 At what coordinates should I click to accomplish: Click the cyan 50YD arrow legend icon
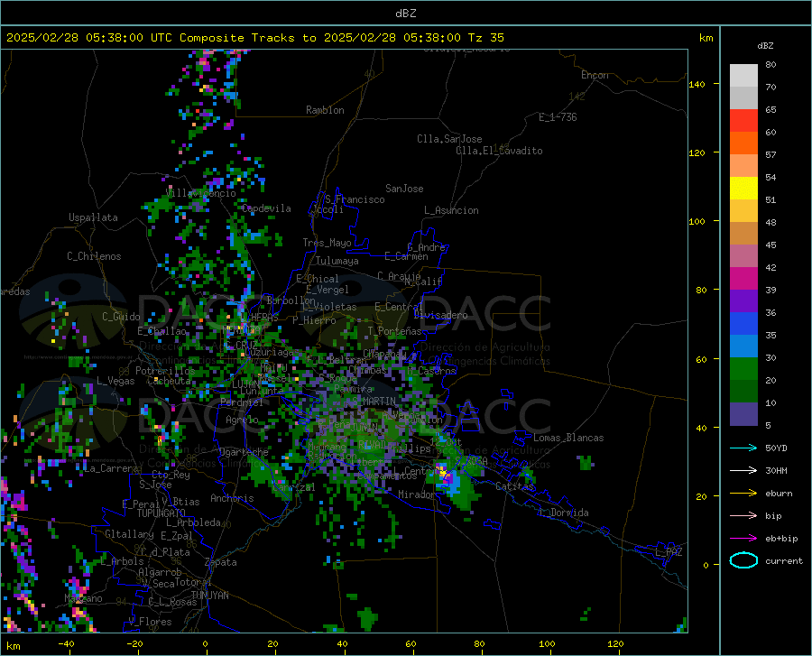click(x=743, y=448)
